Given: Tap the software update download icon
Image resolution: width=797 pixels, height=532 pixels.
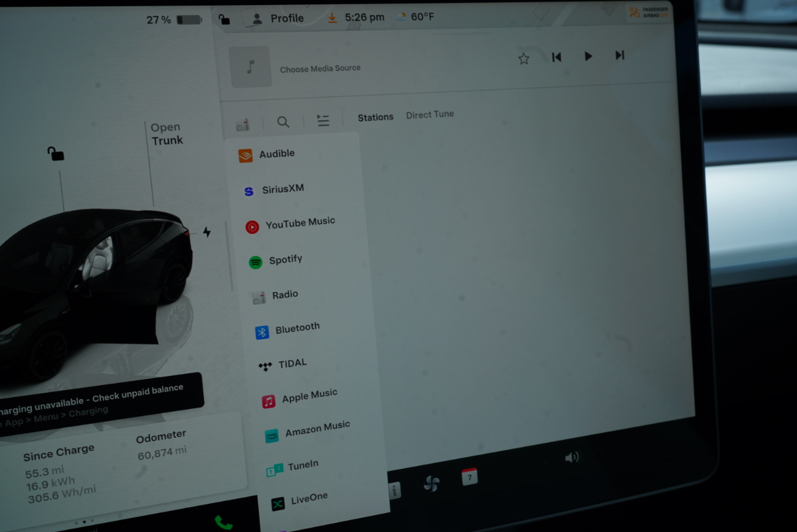Looking at the screenshot, I should click(x=332, y=18).
